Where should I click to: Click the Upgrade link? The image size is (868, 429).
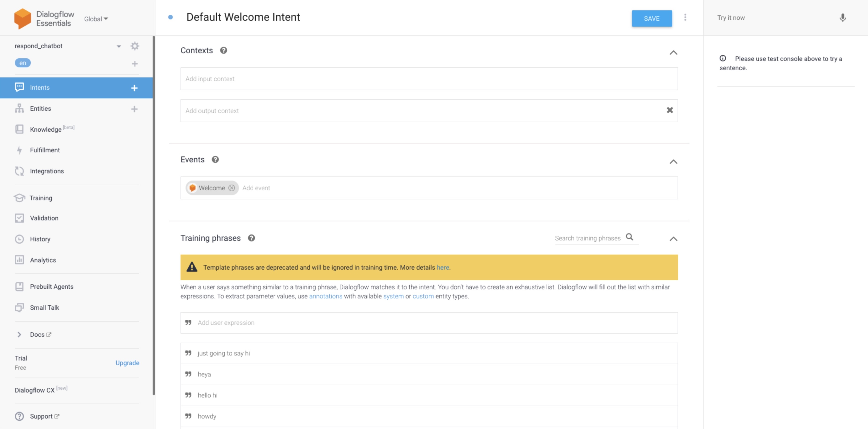(x=127, y=363)
